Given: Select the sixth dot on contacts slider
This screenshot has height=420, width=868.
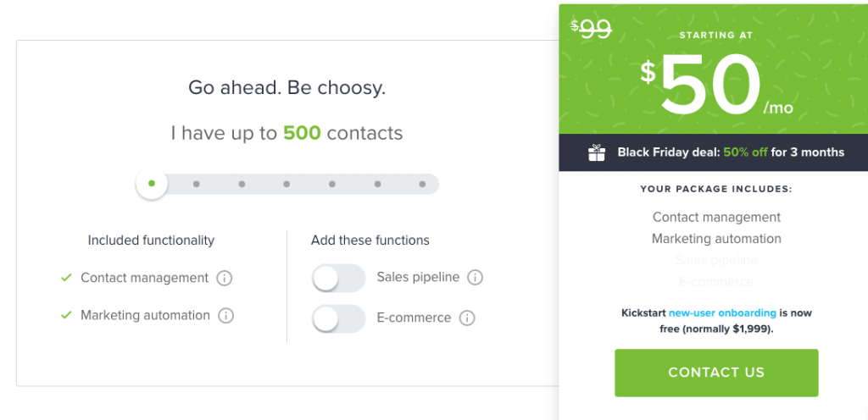Looking at the screenshot, I should [x=377, y=184].
